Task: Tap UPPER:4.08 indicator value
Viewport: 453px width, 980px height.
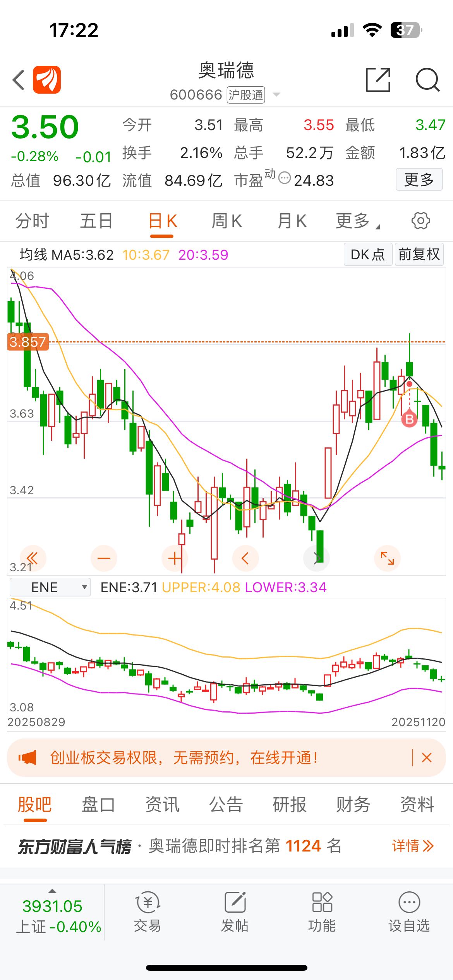Action: 201,587
